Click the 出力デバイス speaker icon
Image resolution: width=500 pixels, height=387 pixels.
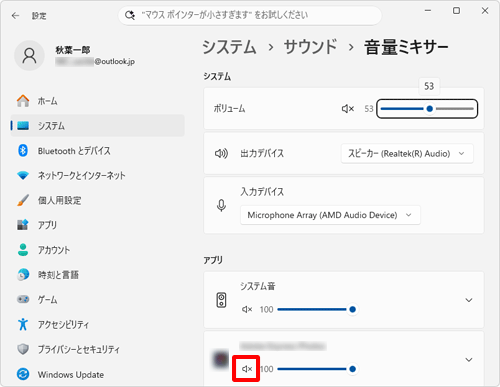click(221, 153)
